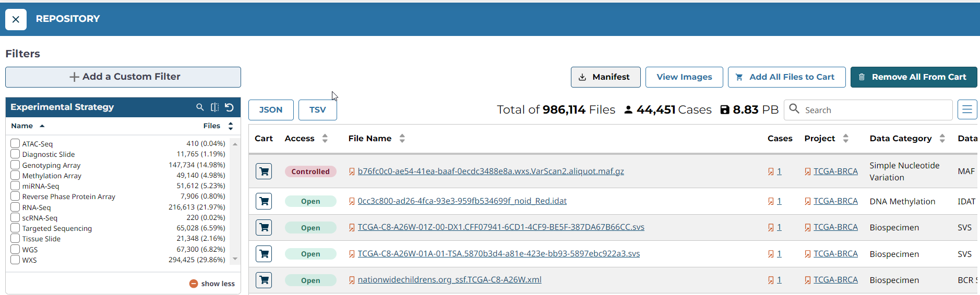Tick the Methylation Array checkbox

(x=15, y=175)
